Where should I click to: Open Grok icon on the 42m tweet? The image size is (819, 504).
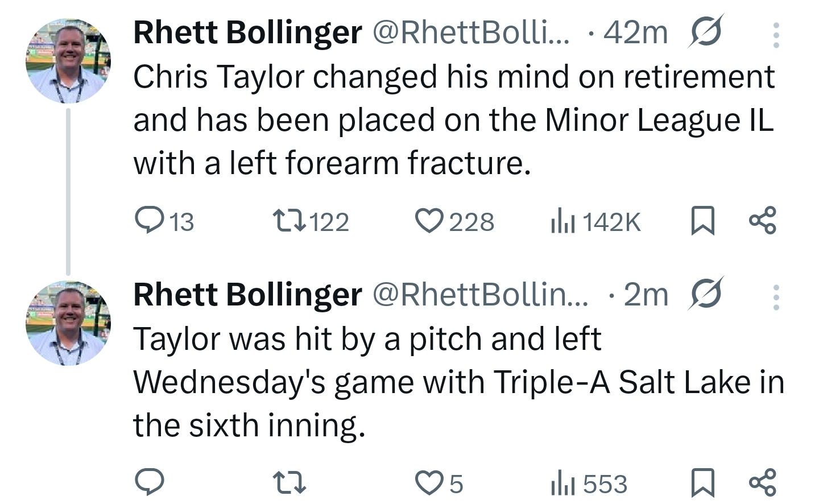705,31
